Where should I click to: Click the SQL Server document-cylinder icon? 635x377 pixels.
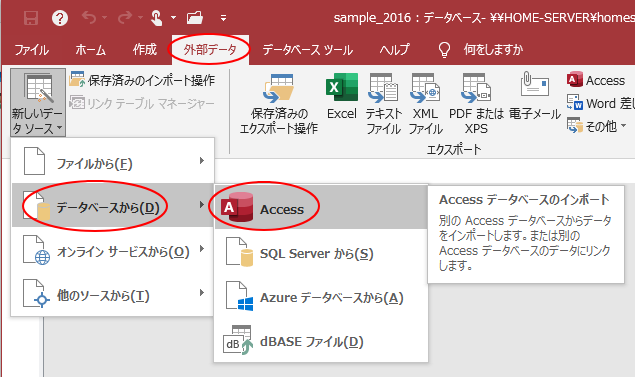pos(239,251)
